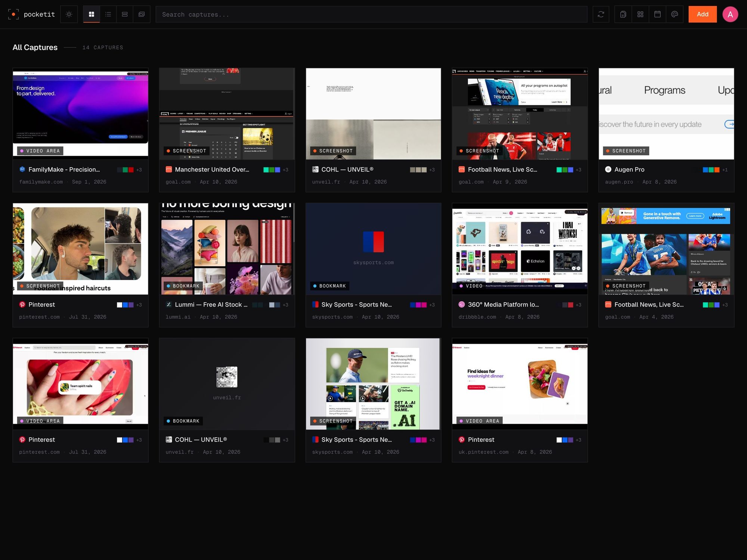Click favicon of Football News Apr 4 card

(x=608, y=304)
